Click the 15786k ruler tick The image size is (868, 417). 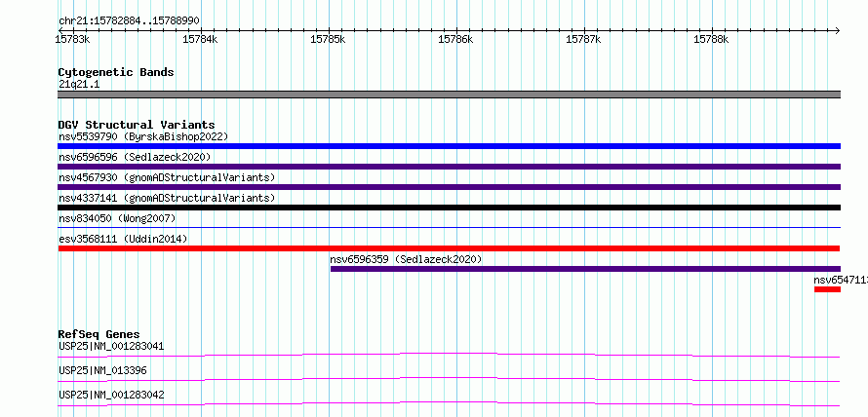456,39
